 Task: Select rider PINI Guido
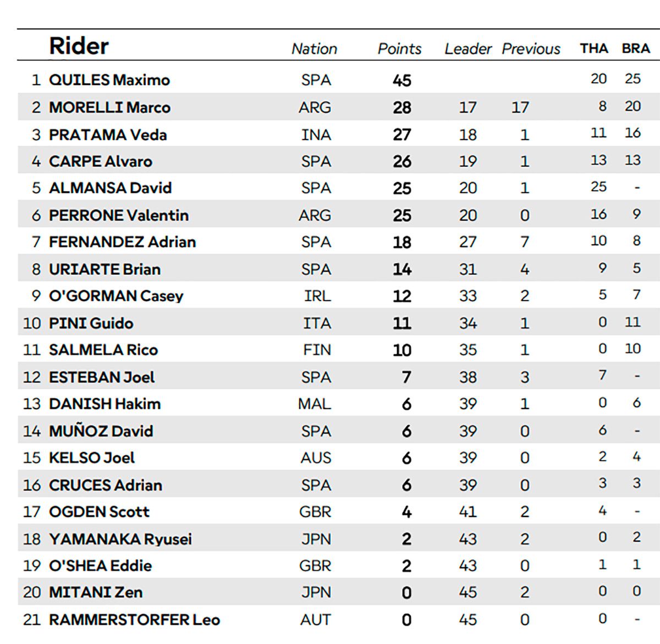91,323
